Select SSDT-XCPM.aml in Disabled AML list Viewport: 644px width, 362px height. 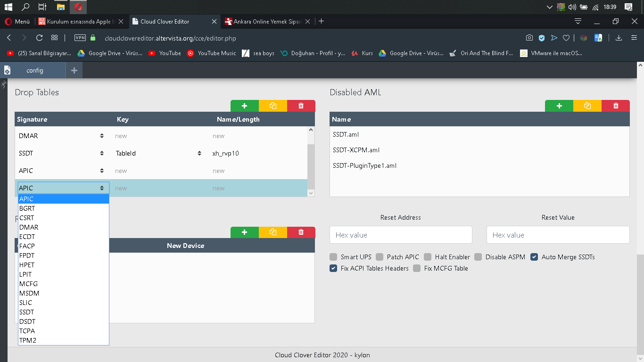point(356,150)
